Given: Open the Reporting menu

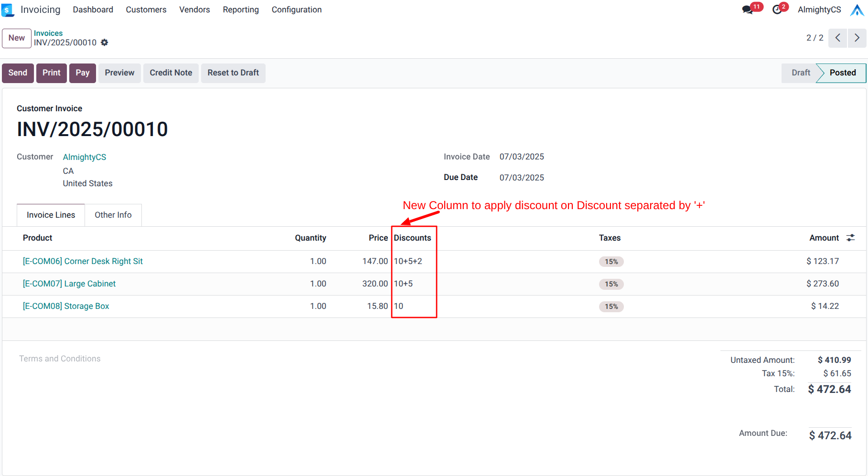Looking at the screenshot, I should click(x=241, y=10).
